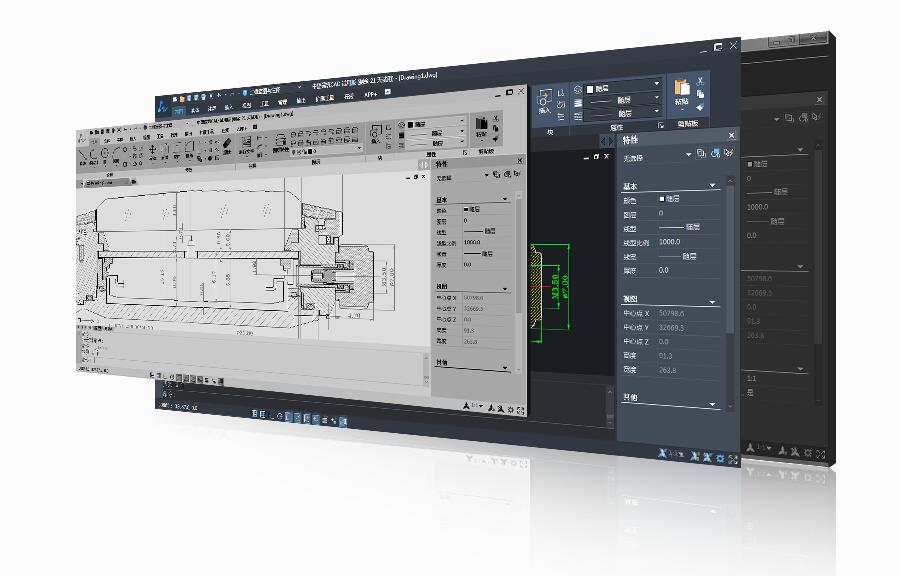Select the Line tool in the light window ribbon
Image resolution: width=900 pixels, height=576 pixels.
tap(84, 153)
